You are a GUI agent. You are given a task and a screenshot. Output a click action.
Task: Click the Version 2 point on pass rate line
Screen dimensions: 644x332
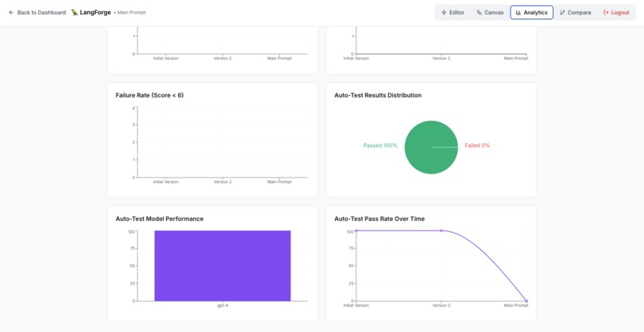[x=442, y=230]
